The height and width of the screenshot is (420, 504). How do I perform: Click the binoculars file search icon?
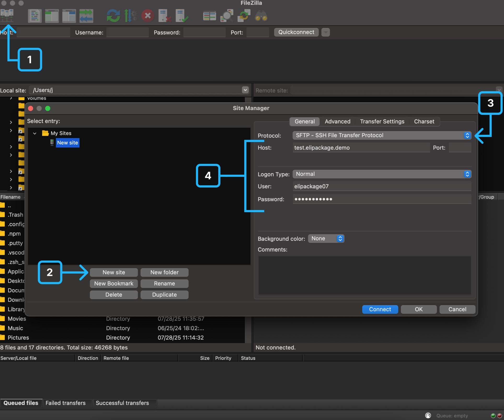pos(261,16)
